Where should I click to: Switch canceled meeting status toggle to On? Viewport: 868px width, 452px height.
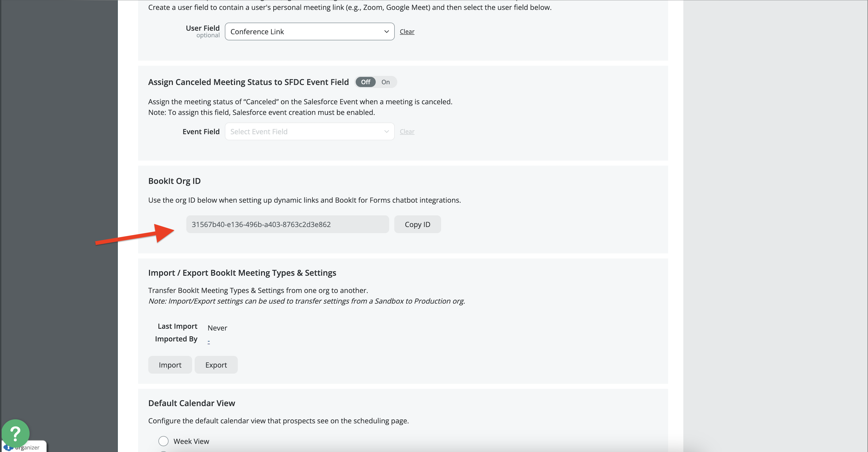[385, 82]
